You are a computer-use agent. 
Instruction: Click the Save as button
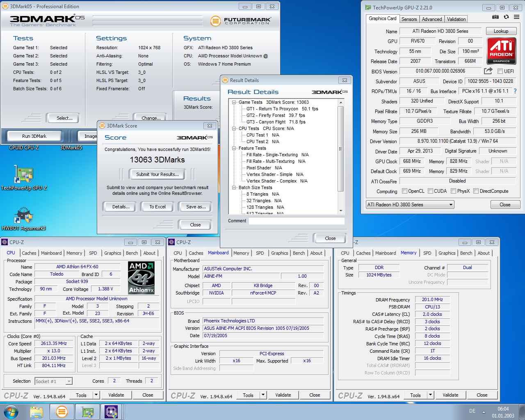(x=196, y=207)
